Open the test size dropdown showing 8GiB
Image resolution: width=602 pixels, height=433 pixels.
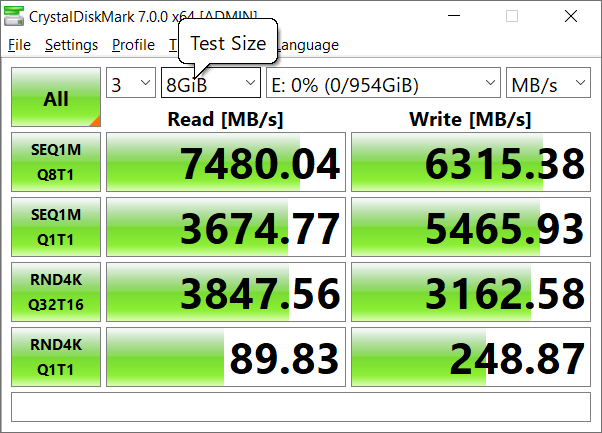click(211, 83)
